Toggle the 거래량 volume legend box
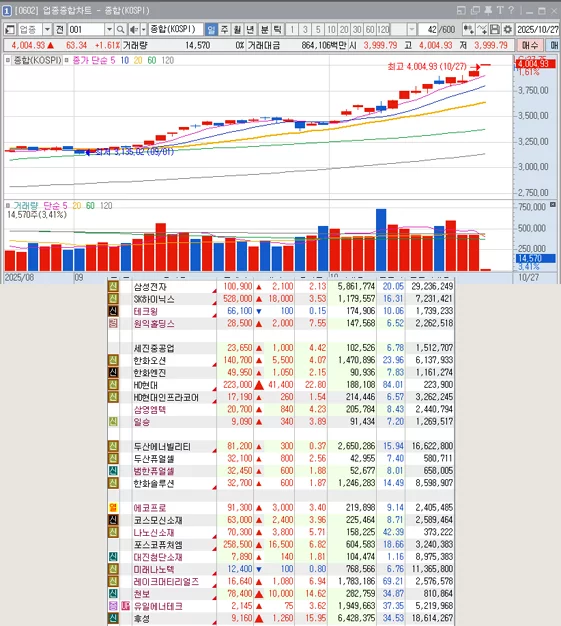Screen dimensions: 561x626 pos(8,206)
